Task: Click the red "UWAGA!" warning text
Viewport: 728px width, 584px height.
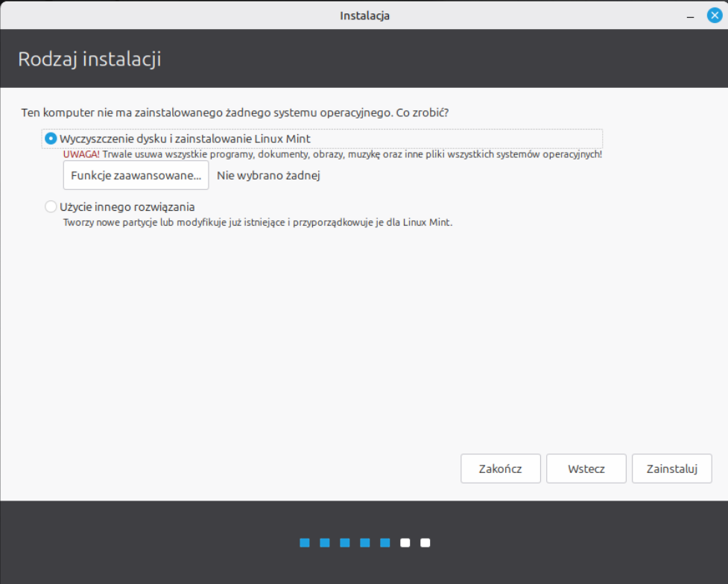Action: pos(81,154)
